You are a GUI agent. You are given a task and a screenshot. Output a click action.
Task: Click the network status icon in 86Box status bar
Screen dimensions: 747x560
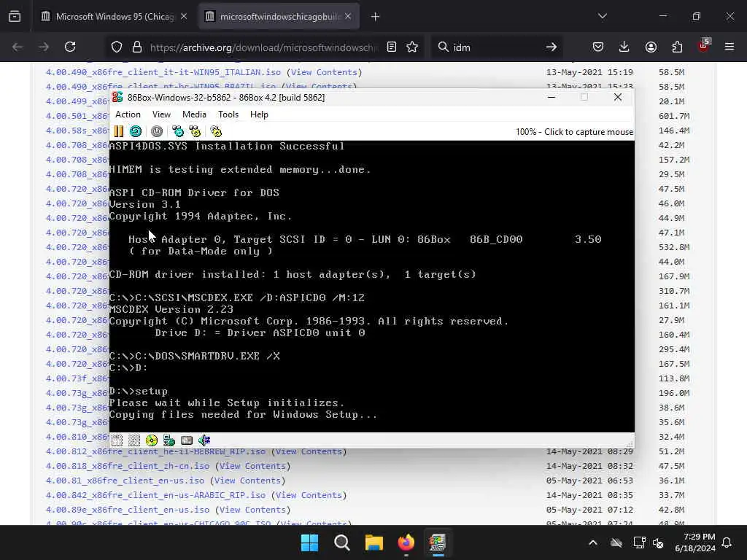coord(169,440)
